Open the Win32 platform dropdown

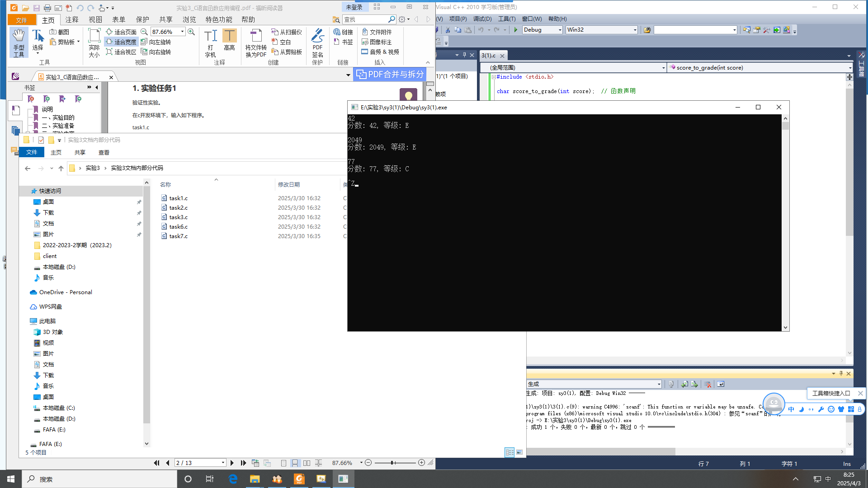tap(634, 30)
